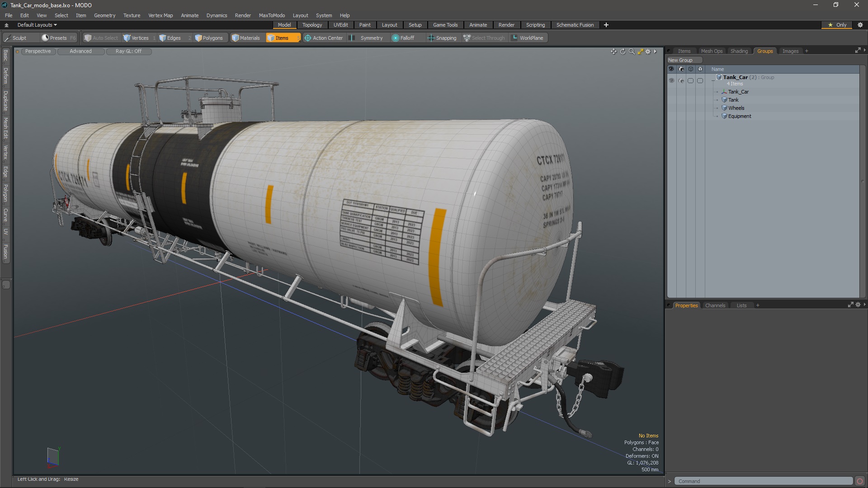The image size is (868, 488).
Task: Open the Default Layouts dropdown
Action: (37, 25)
